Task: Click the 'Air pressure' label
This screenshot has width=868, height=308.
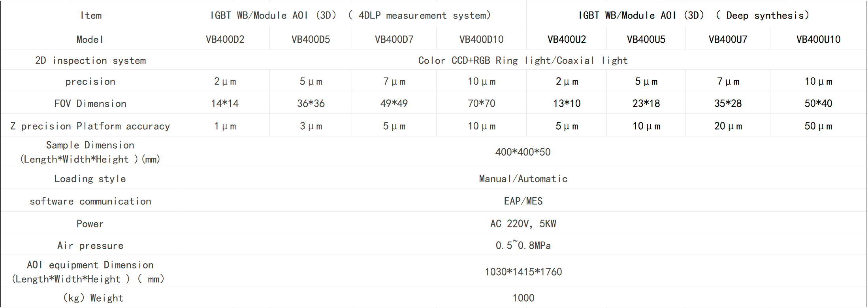Action: point(90,246)
